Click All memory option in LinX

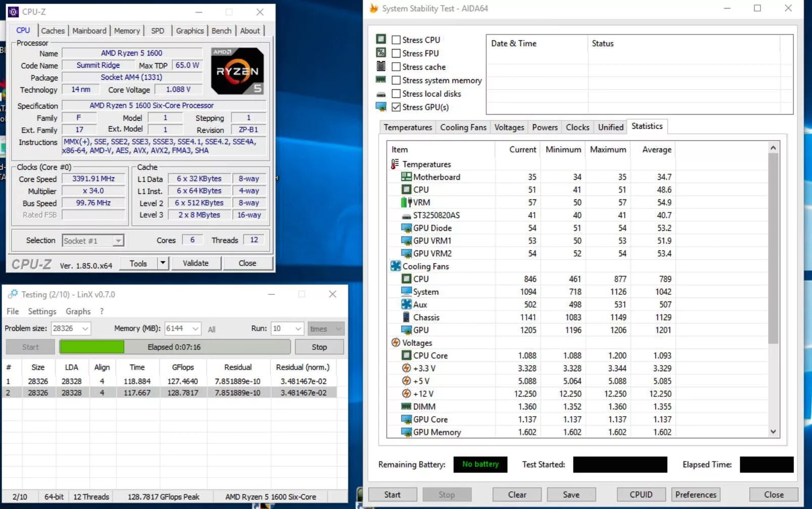pos(212,329)
